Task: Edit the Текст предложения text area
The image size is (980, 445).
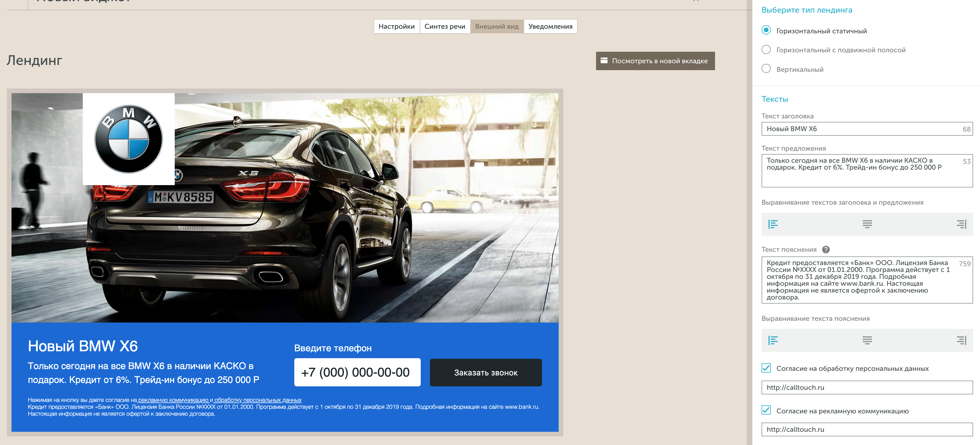Action: coord(867,170)
